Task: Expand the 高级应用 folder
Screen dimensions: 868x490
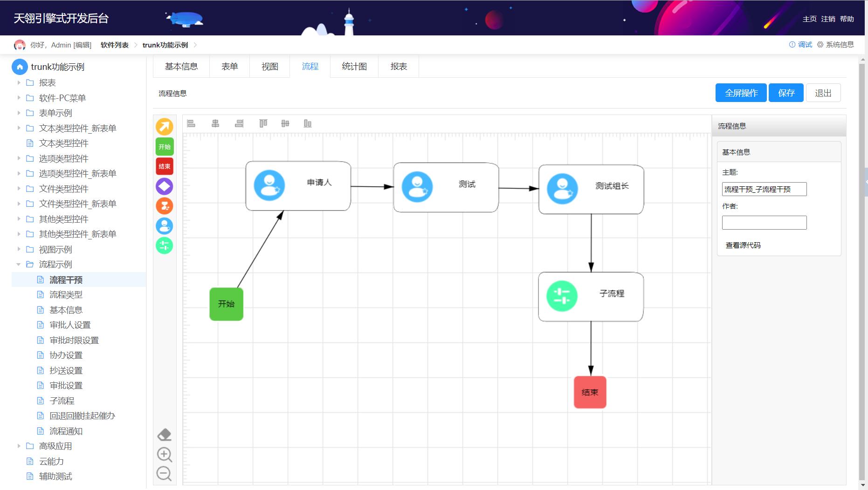Action: 19,446
